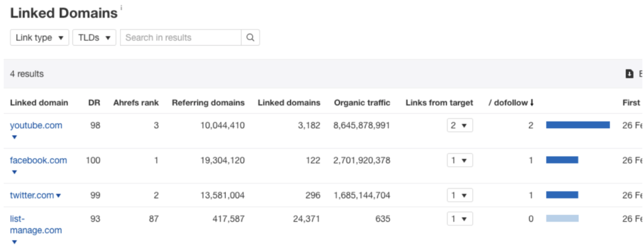Open the TLDs dropdown
Screen dimensions: 644x250
tap(94, 38)
